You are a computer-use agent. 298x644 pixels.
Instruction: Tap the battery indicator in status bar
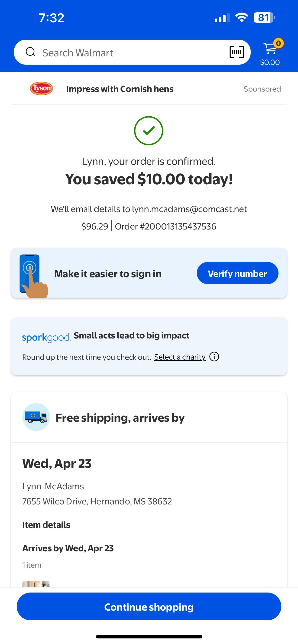point(264,18)
